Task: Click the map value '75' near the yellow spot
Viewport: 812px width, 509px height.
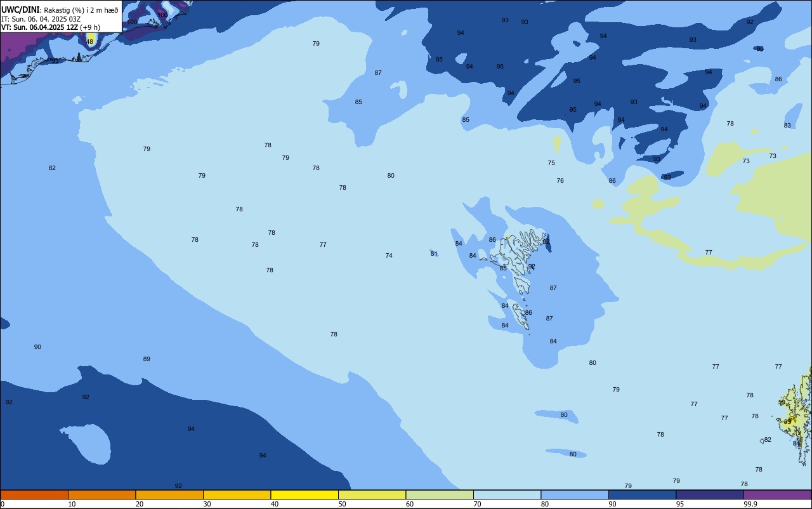Action: 551,163
